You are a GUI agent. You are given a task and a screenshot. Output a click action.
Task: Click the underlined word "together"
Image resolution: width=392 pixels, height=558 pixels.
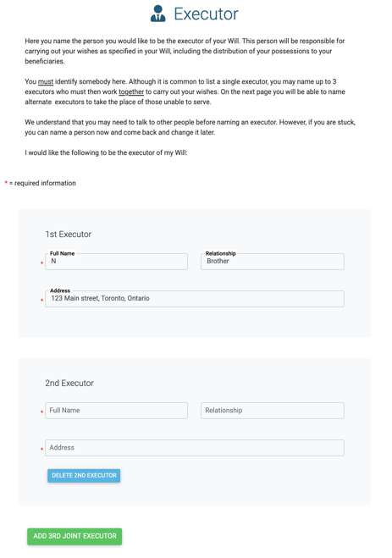coord(131,91)
